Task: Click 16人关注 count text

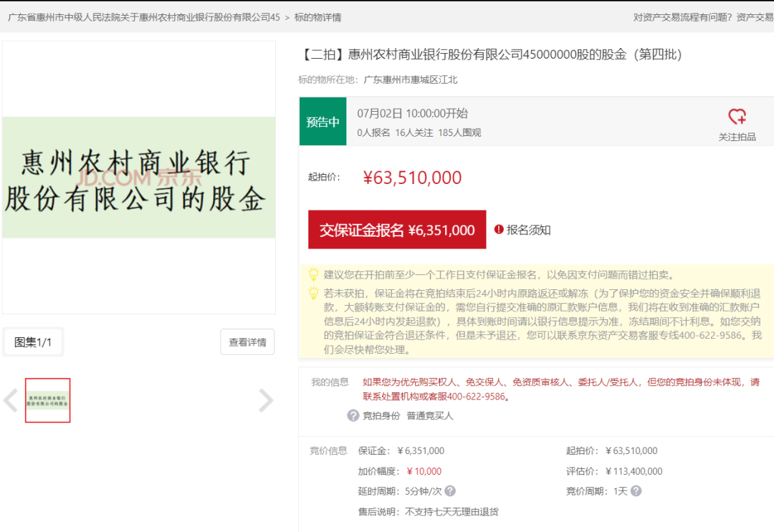Action: [x=414, y=132]
